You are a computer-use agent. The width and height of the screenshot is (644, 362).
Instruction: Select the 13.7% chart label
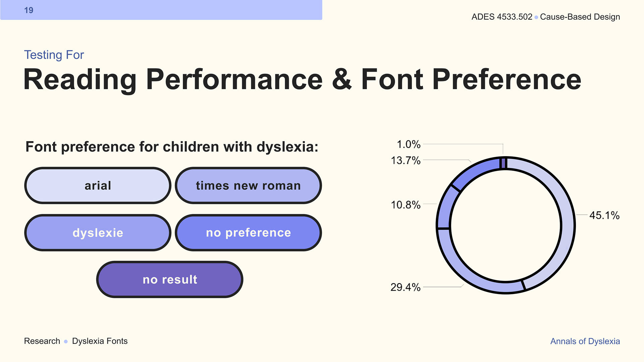[x=406, y=161]
